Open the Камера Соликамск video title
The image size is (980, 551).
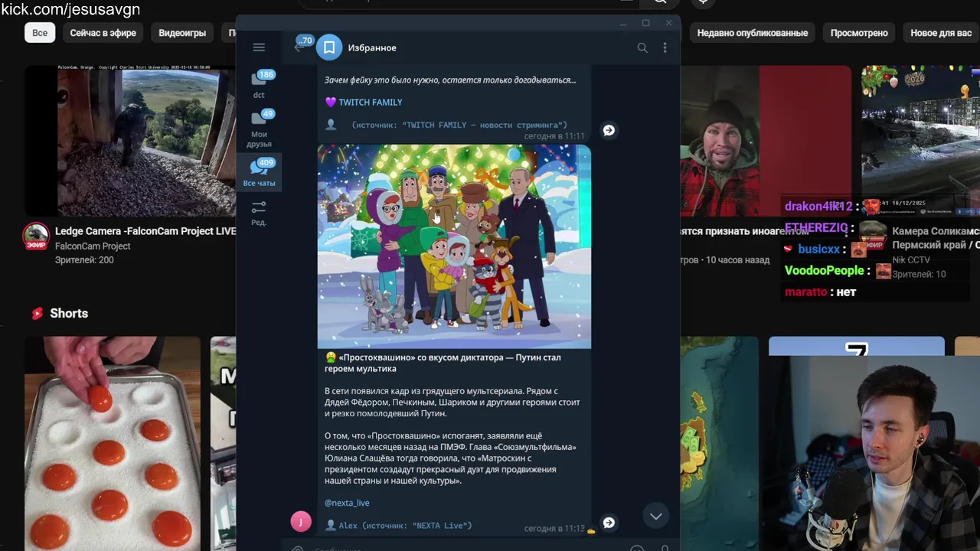pyautogui.click(x=936, y=238)
